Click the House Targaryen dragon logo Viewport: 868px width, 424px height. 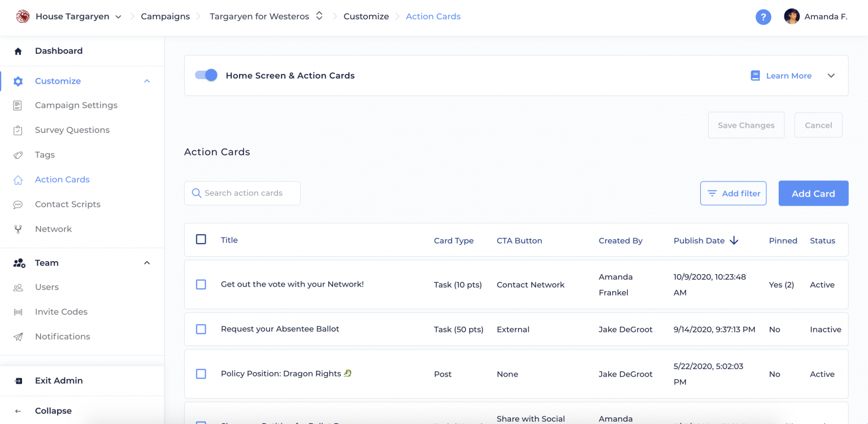23,16
